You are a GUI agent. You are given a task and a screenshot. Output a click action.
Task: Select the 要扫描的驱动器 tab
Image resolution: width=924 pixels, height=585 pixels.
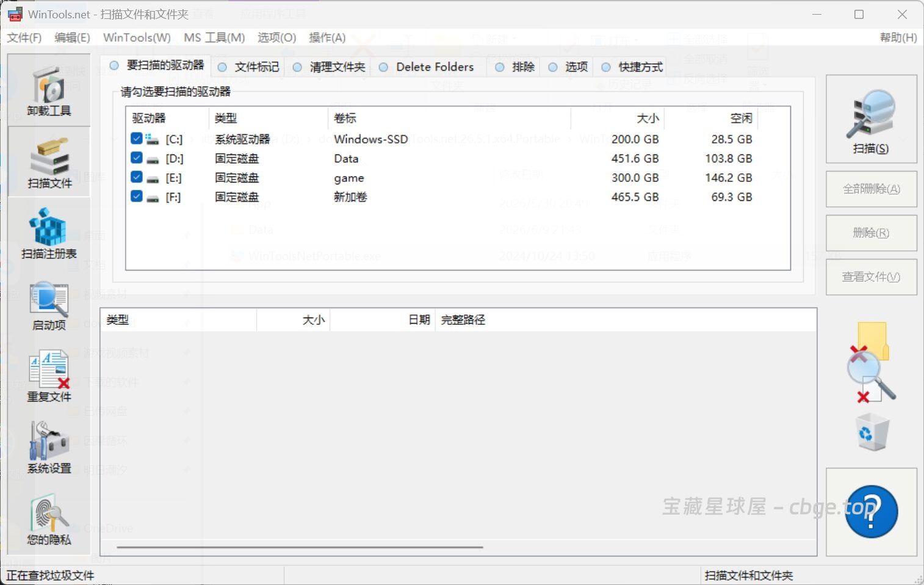click(x=157, y=65)
